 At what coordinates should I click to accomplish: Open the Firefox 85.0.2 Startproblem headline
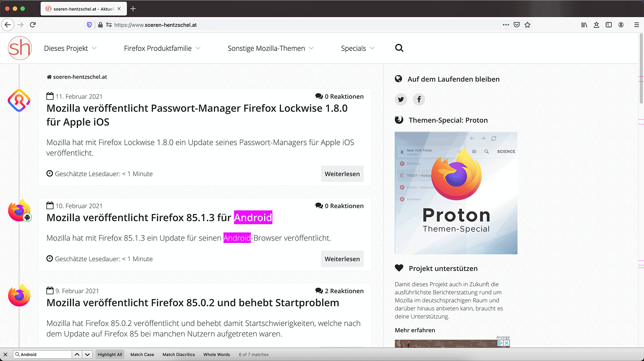[193, 303]
